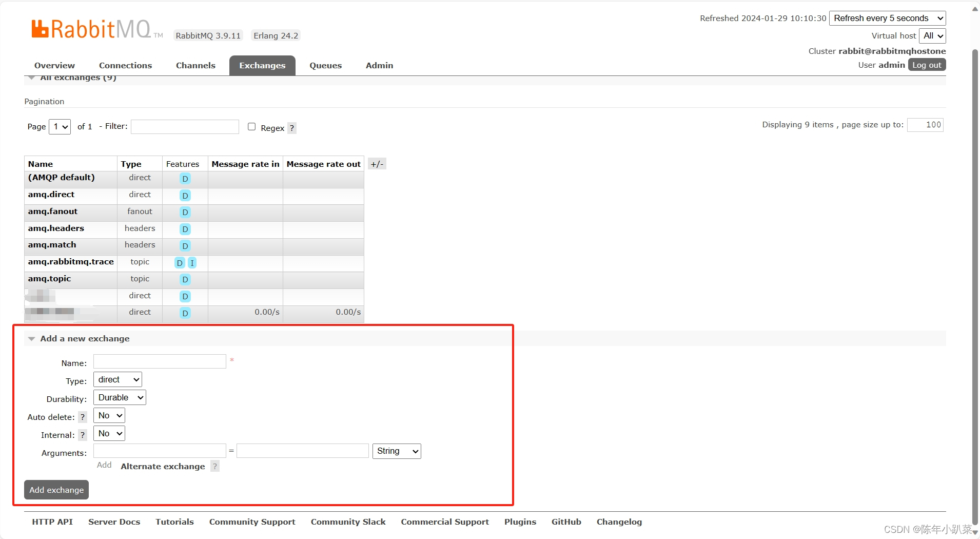Image resolution: width=980 pixels, height=539 pixels.
Task: Open the Virtual host dropdown
Action: point(933,35)
